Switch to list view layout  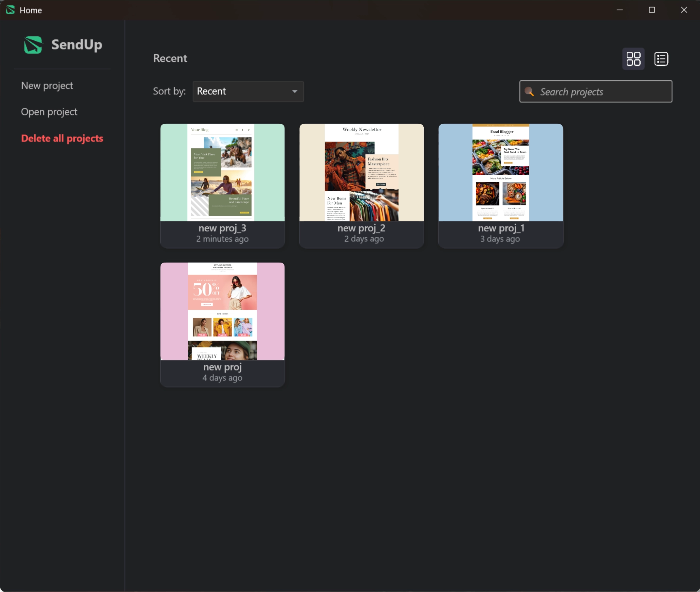click(661, 59)
